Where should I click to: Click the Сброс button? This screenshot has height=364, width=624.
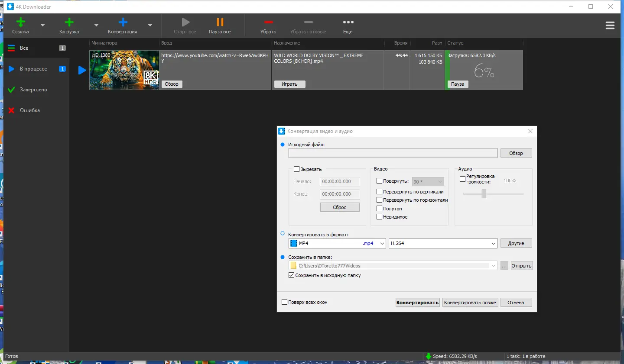(x=340, y=207)
